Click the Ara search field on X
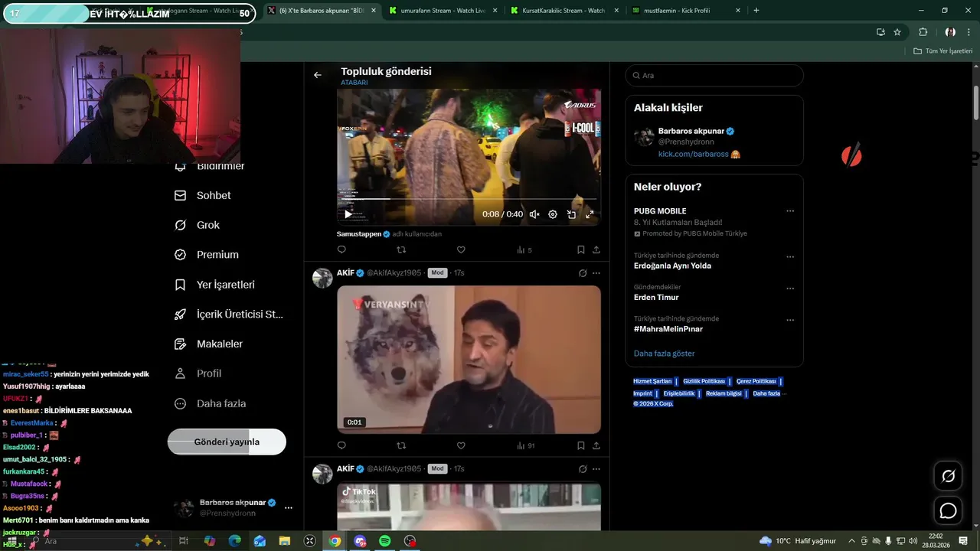Image resolution: width=980 pixels, height=551 pixels. click(x=714, y=75)
